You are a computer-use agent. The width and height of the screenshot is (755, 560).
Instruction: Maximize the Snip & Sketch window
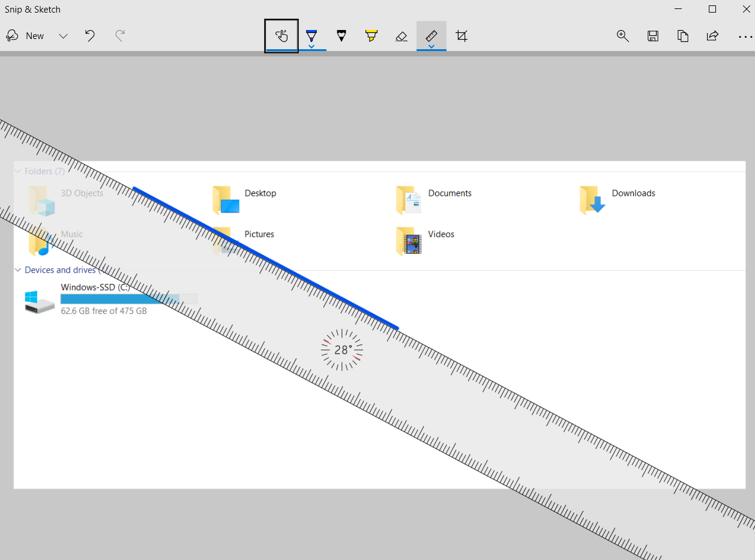712,9
